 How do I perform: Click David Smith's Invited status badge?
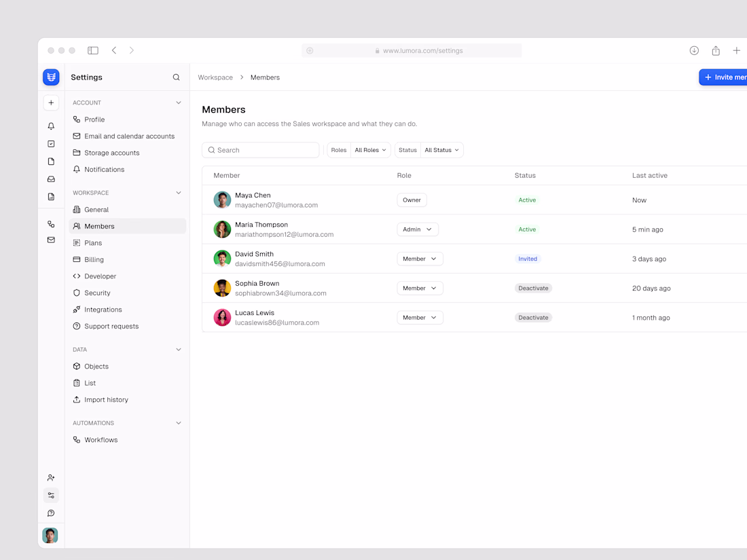tap(528, 259)
